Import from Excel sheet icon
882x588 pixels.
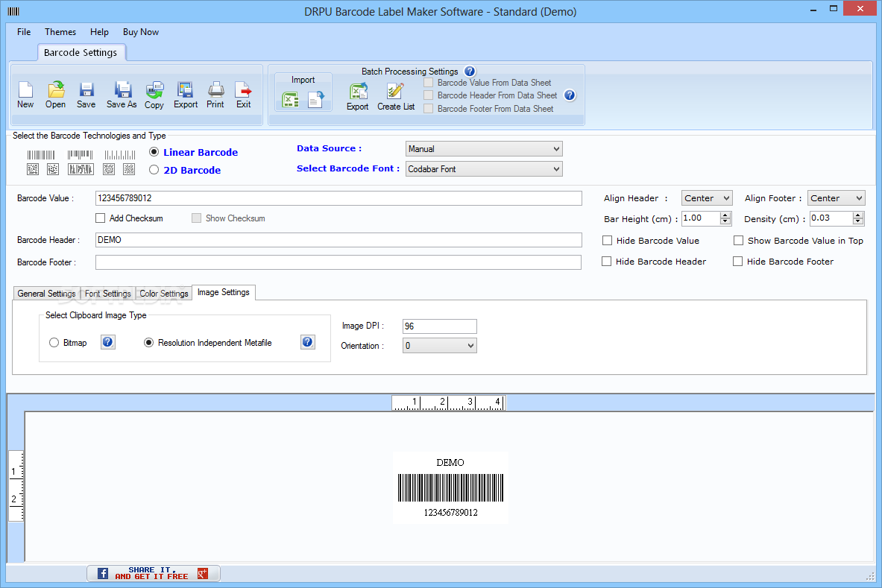pyautogui.click(x=290, y=100)
